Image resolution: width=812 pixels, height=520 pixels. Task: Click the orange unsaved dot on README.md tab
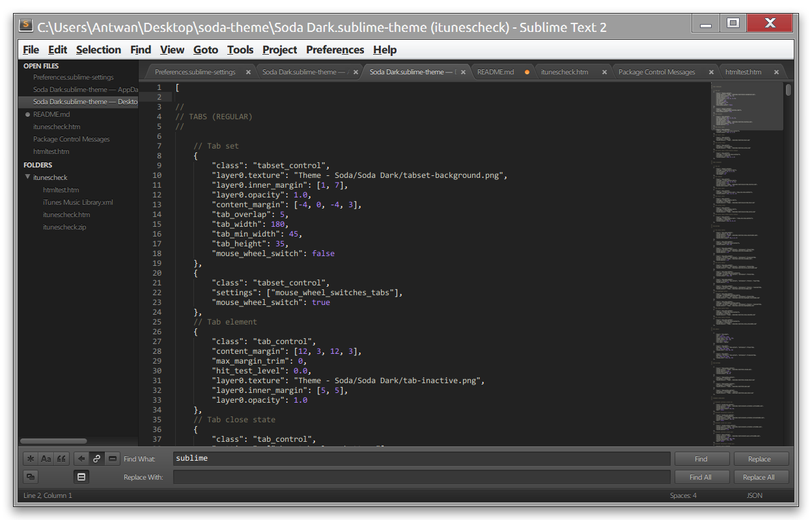[x=527, y=72]
